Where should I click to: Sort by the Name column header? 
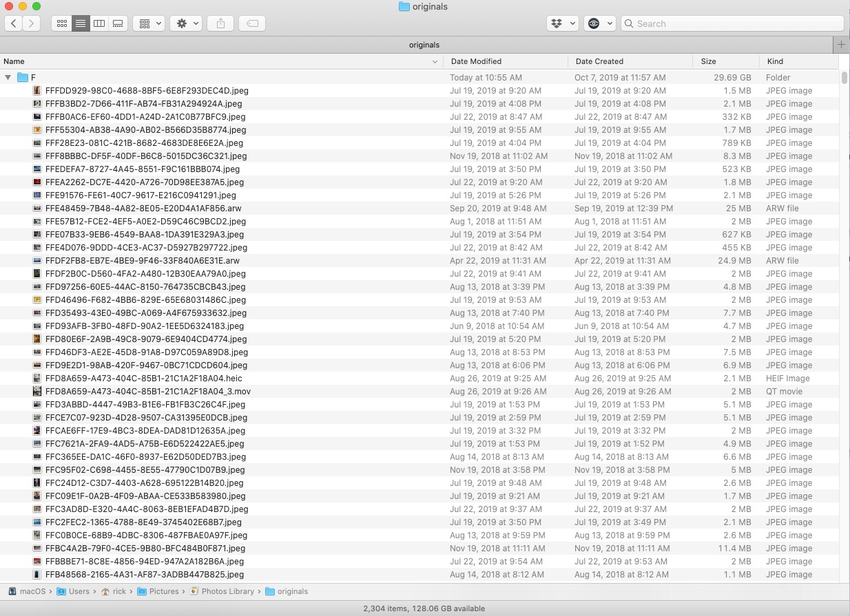221,61
